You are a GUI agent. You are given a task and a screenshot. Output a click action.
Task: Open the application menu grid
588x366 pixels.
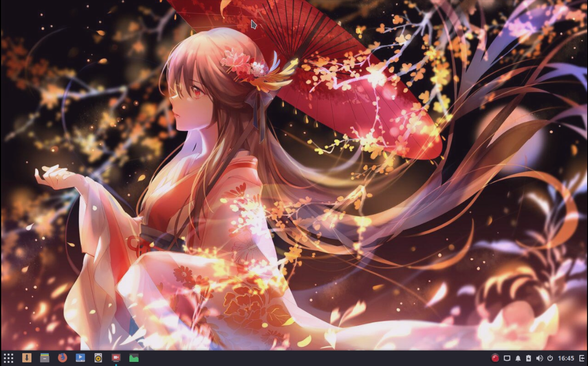9,358
